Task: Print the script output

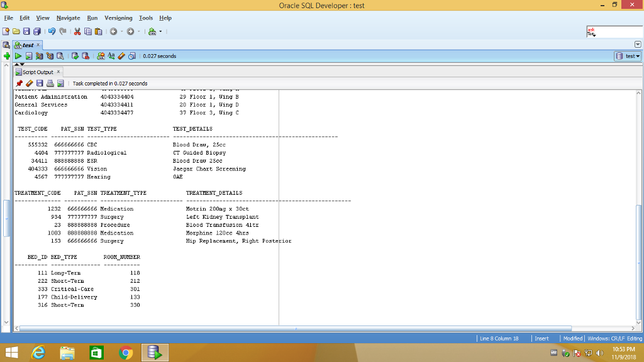Action: [50, 83]
